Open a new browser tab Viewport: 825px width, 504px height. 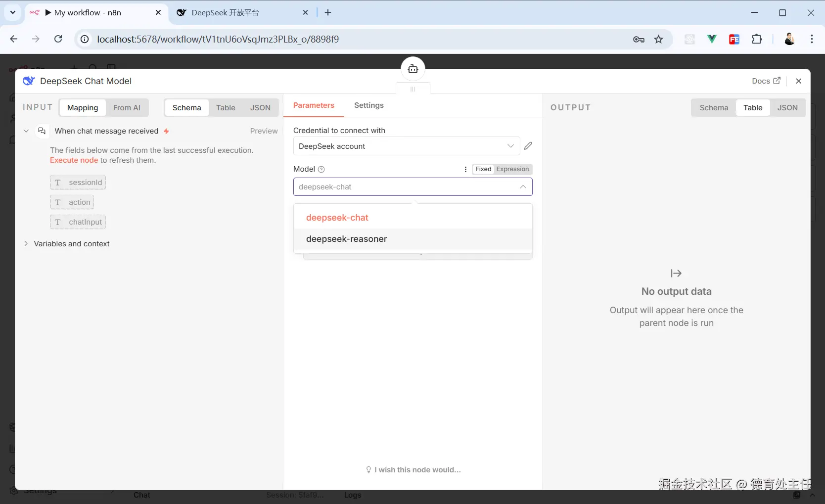[x=328, y=12]
